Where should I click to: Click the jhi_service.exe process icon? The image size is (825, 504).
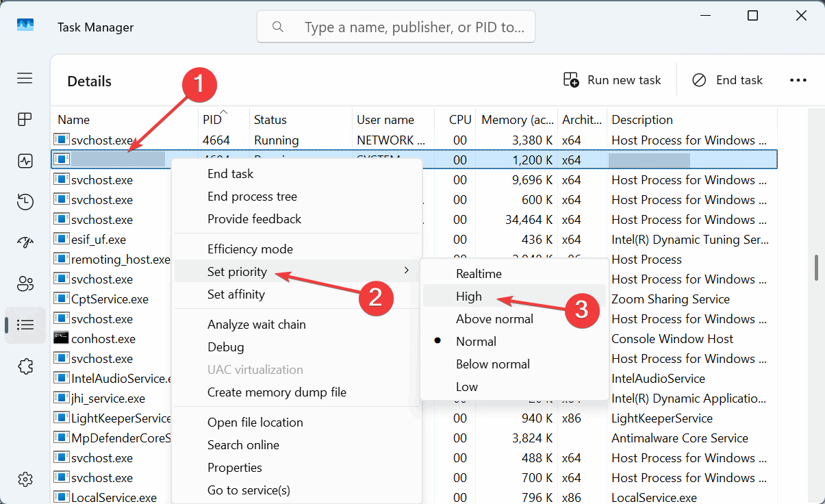[x=62, y=398]
